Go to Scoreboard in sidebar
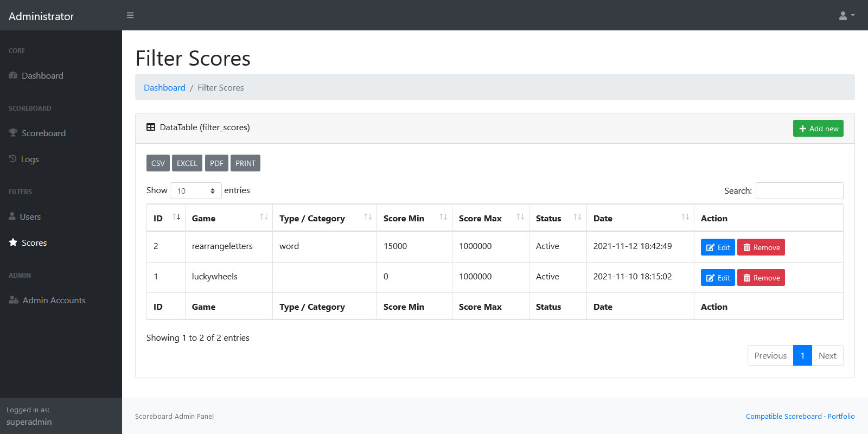The width and height of the screenshot is (868, 434). [43, 133]
